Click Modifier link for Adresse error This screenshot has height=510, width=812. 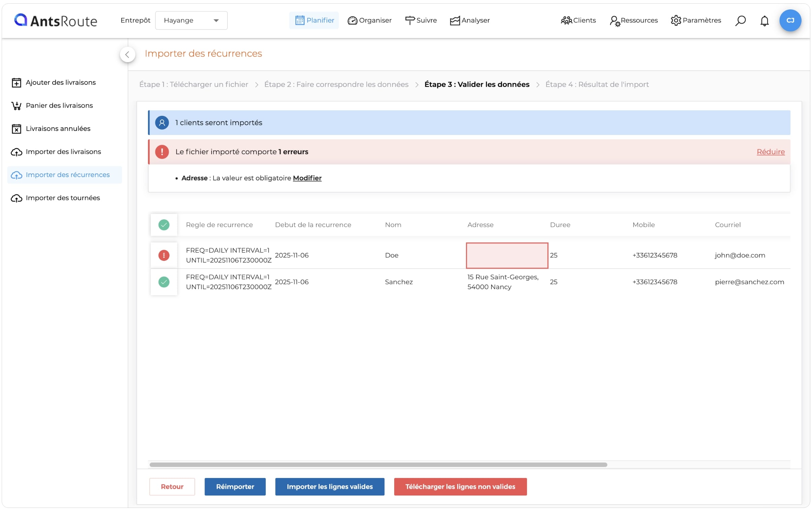point(307,178)
